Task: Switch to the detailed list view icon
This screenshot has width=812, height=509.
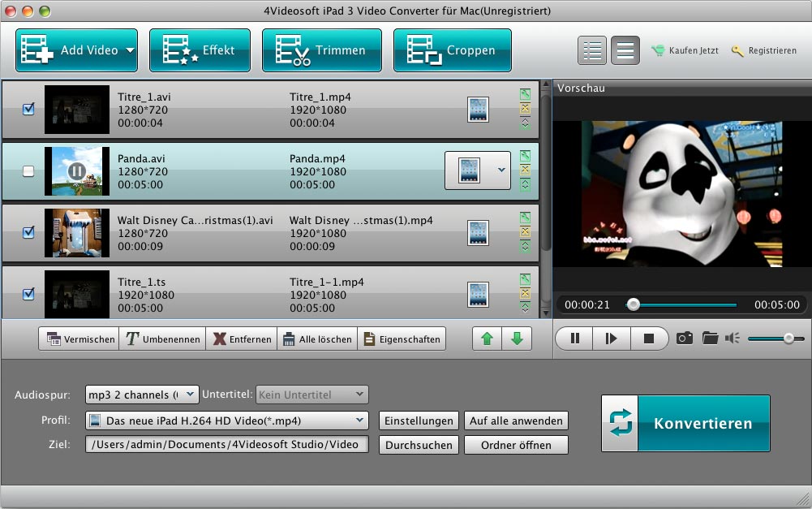Action: pyautogui.click(x=592, y=50)
